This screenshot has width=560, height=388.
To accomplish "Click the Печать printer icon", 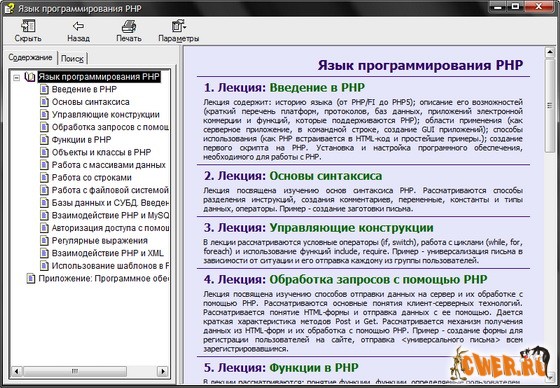I will point(129,26).
